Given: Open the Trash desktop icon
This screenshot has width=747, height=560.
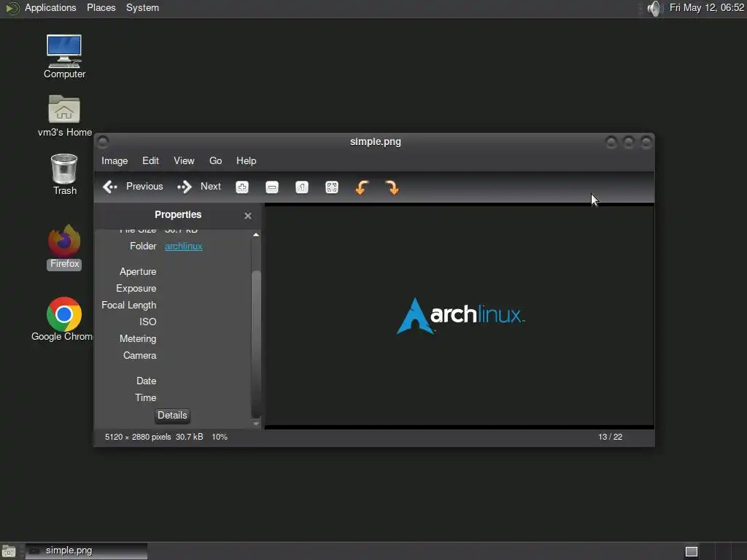Looking at the screenshot, I should click(64, 174).
